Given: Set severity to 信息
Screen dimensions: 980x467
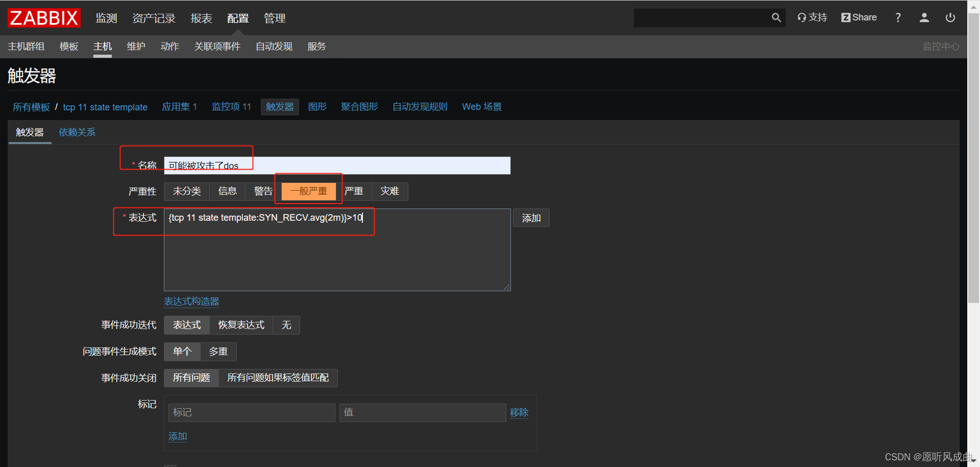Looking at the screenshot, I should pyautogui.click(x=228, y=191).
